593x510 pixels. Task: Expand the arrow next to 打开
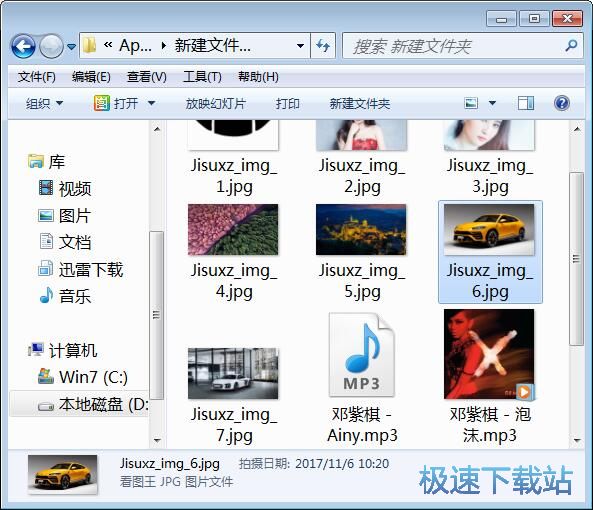point(151,103)
